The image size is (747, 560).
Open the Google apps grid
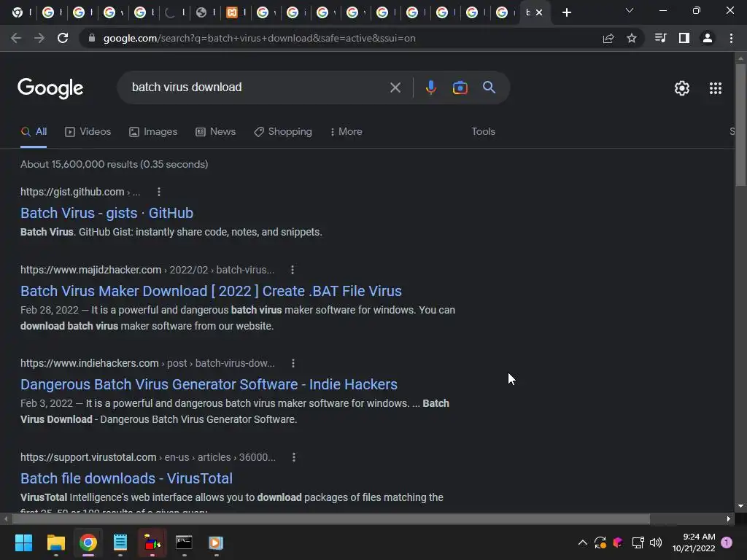point(716,88)
